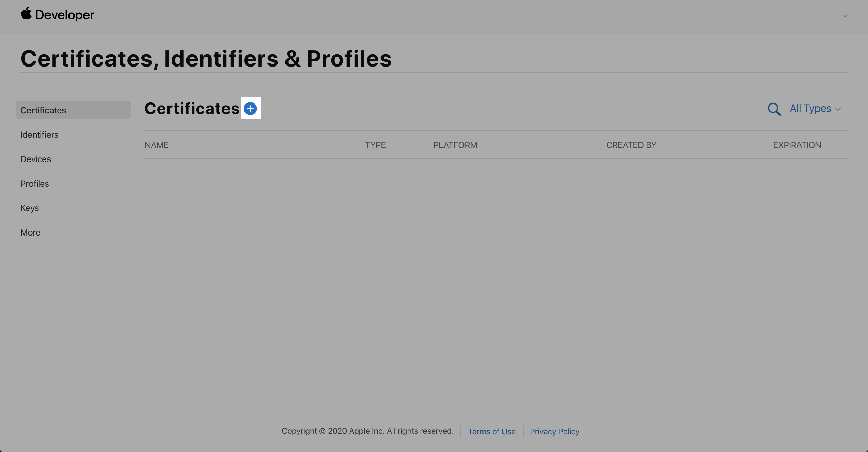Switch to the Profiles section

click(35, 184)
